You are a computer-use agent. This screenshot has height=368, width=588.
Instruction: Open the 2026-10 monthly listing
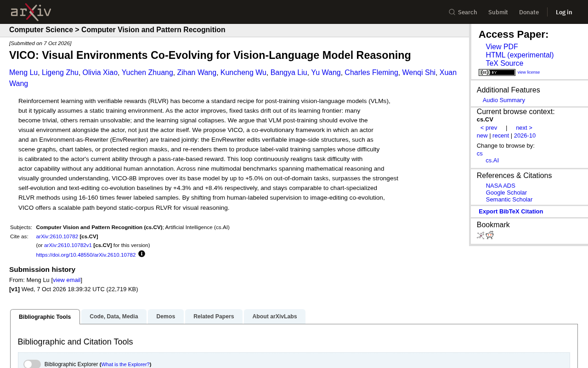coord(525,136)
